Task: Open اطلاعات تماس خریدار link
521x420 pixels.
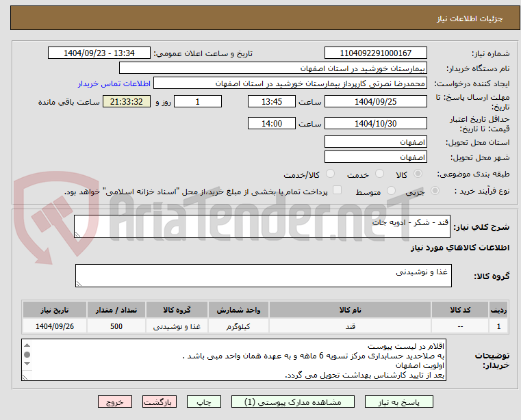Action: pos(114,83)
